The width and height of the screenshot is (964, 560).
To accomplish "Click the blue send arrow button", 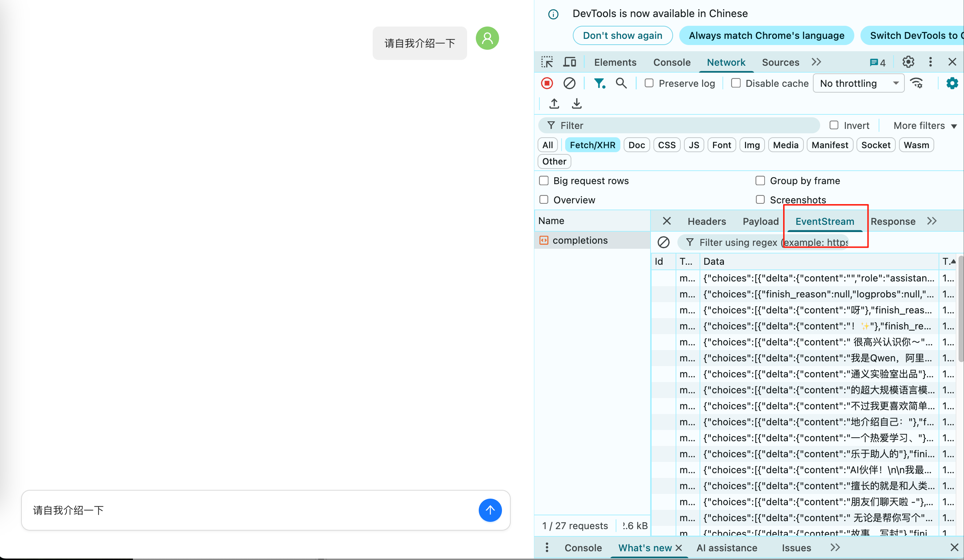I will 490,510.
